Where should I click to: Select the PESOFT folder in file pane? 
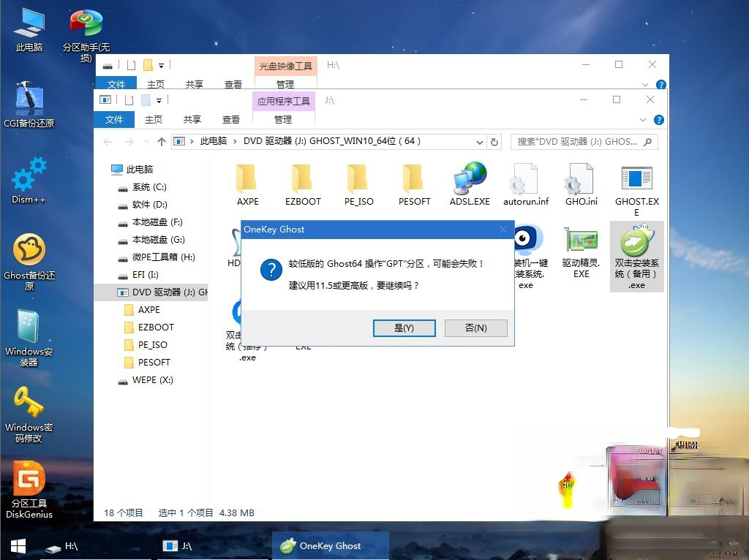[414, 185]
